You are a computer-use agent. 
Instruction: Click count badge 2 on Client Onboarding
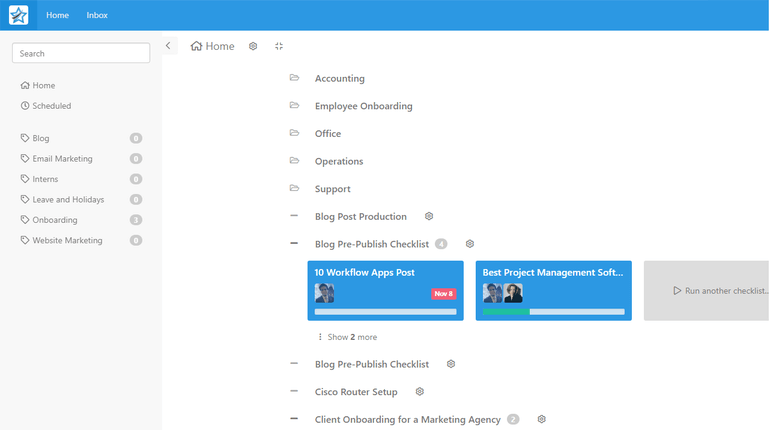pos(513,420)
